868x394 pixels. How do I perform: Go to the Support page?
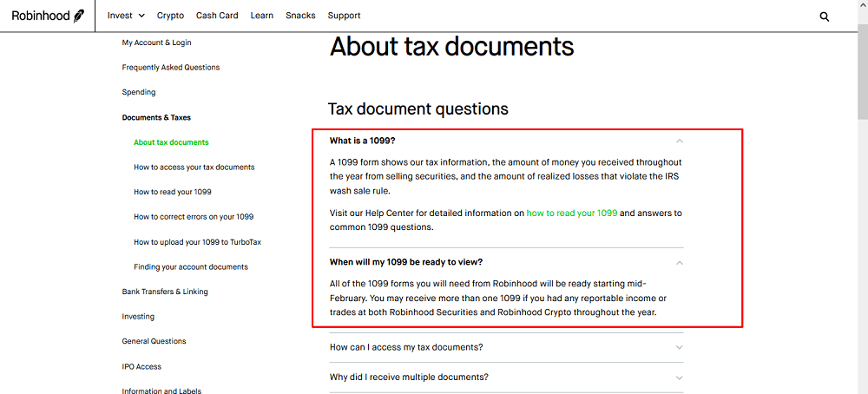point(344,16)
